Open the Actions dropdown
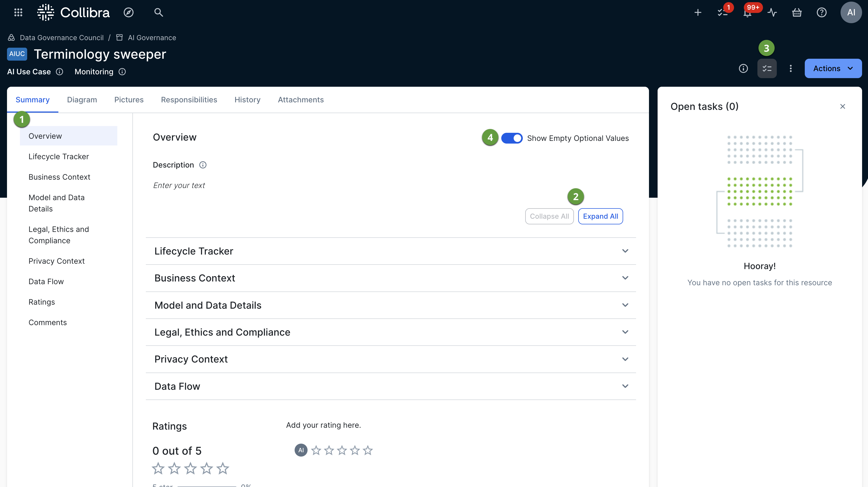This screenshot has width=868, height=487. point(833,68)
